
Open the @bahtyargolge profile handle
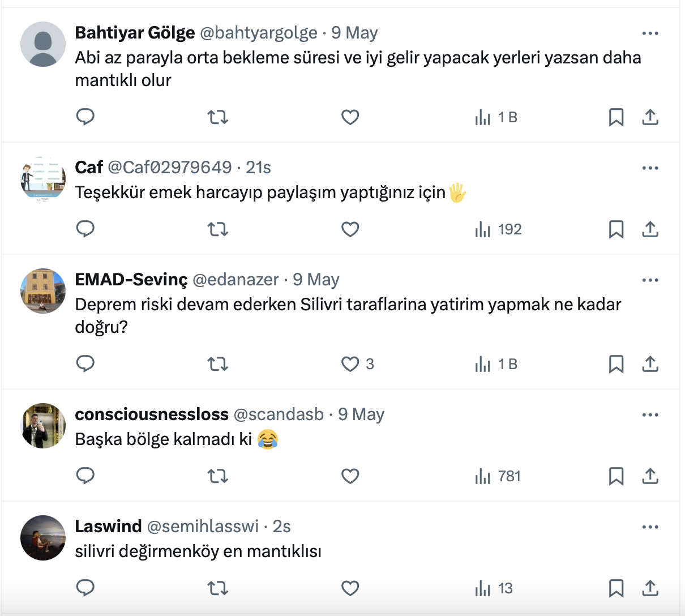coord(259,33)
